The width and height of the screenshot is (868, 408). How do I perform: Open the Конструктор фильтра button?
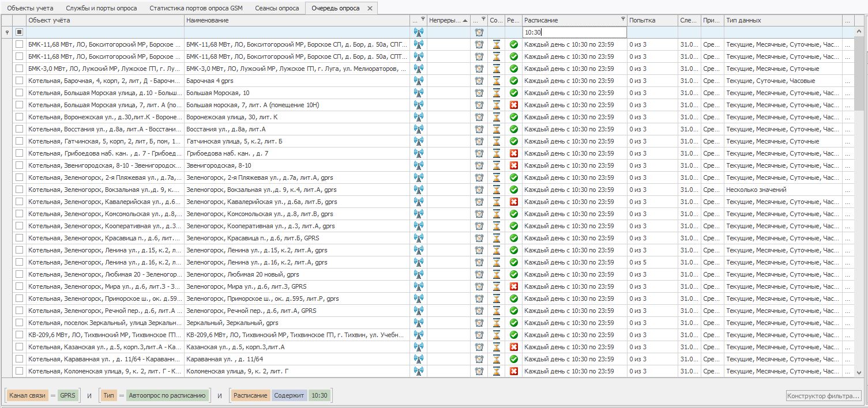824,396
